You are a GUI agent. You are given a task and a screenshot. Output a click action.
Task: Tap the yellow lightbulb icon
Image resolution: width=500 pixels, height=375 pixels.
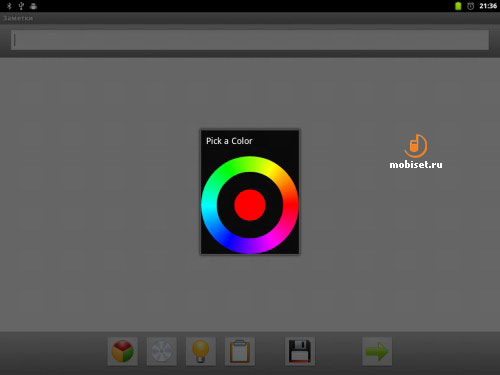click(x=201, y=351)
